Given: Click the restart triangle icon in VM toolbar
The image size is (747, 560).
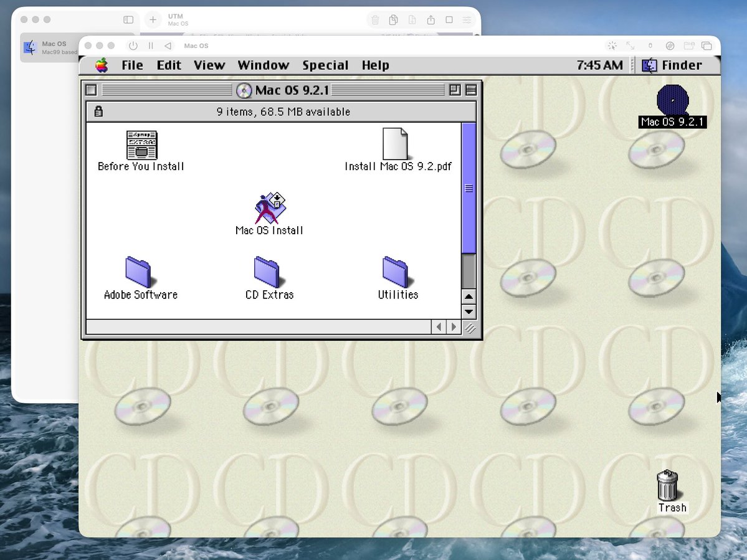Looking at the screenshot, I should (168, 45).
